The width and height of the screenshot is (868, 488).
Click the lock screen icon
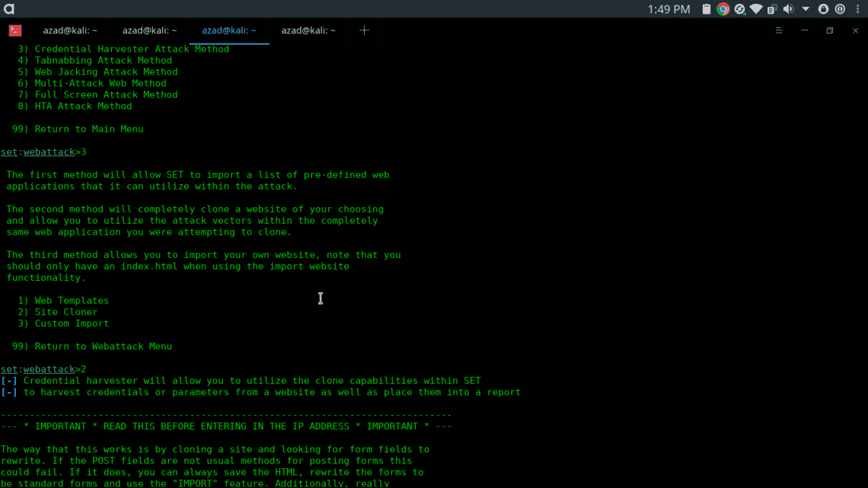click(823, 9)
